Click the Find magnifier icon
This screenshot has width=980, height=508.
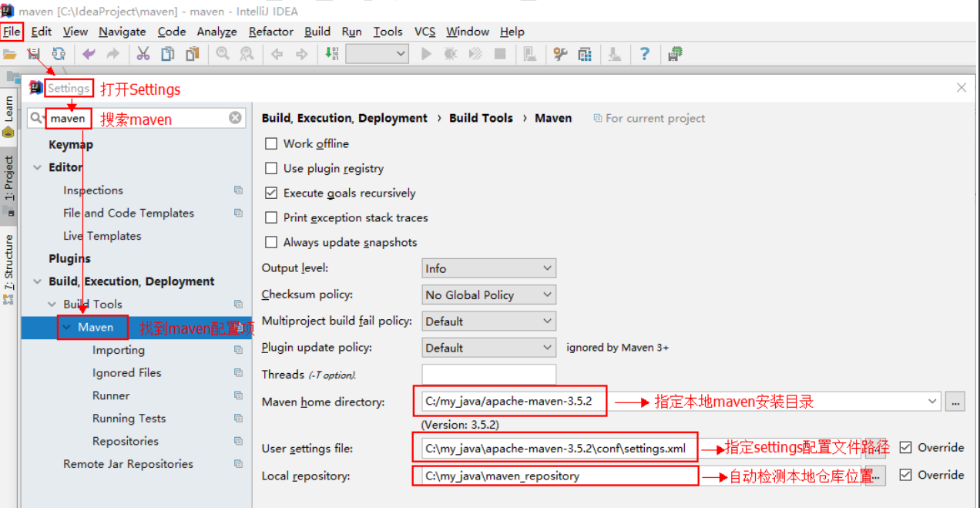[x=223, y=54]
